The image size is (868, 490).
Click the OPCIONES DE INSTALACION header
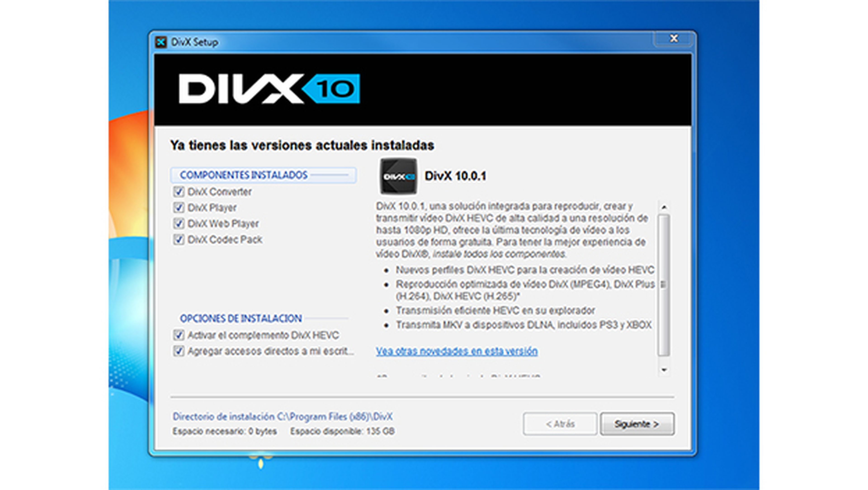[241, 318]
